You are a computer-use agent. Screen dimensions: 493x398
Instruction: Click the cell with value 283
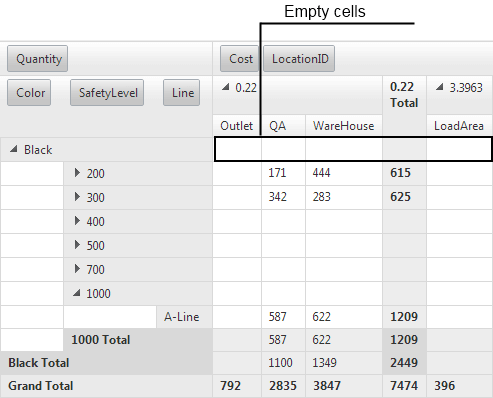pyautogui.click(x=344, y=197)
